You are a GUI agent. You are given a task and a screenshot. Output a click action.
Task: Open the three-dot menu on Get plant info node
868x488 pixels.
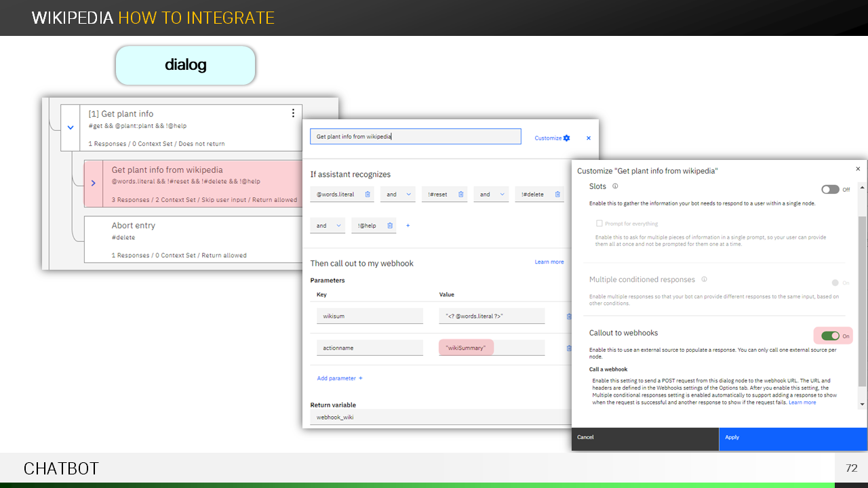click(293, 113)
